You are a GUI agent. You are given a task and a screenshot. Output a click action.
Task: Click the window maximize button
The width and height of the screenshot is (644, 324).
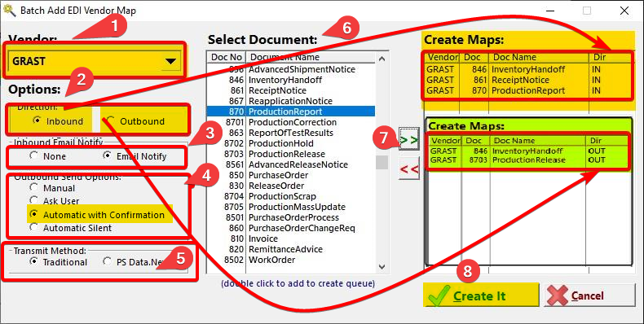[x=587, y=11]
